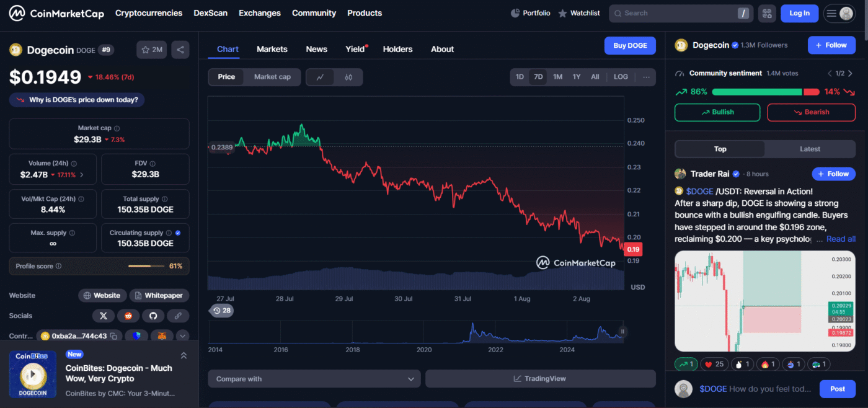The image size is (868, 408).
Task: Focus the Search input field
Action: (x=681, y=13)
